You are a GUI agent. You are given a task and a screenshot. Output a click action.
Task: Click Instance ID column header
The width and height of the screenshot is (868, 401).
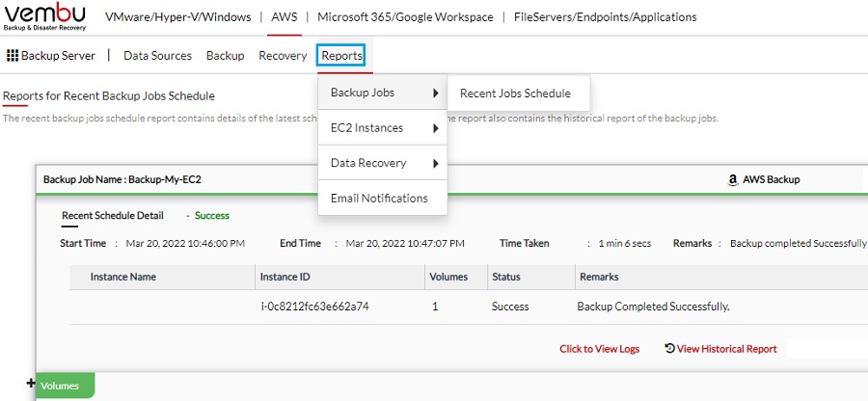tap(285, 277)
